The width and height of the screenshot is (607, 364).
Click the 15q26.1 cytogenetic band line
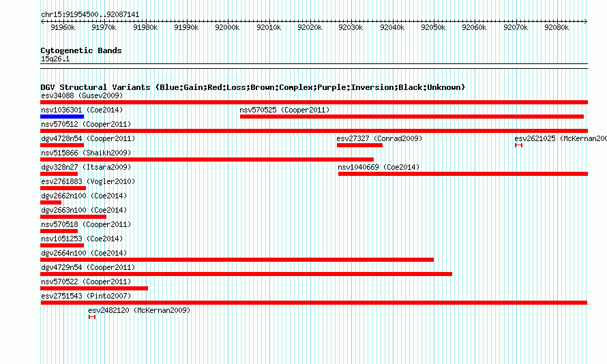click(x=314, y=66)
